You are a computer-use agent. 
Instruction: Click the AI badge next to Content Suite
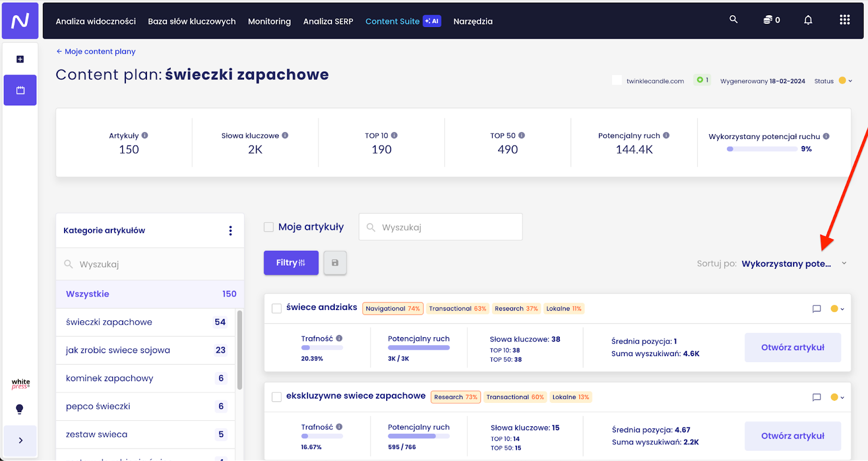pos(432,21)
